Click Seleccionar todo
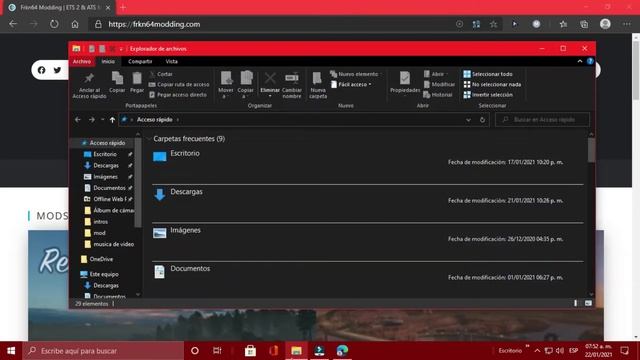The height and width of the screenshot is (360, 640). pyautogui.click(x=488, y=74)
